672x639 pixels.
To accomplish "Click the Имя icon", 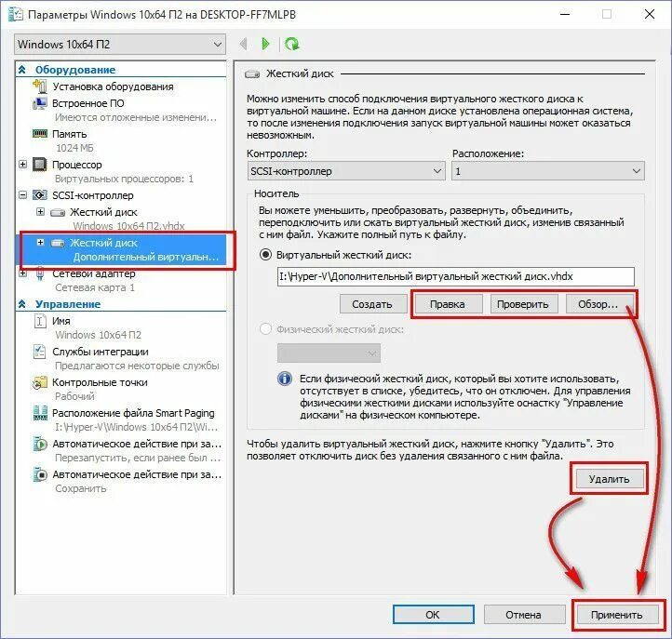I will click(x=40, y=321).
